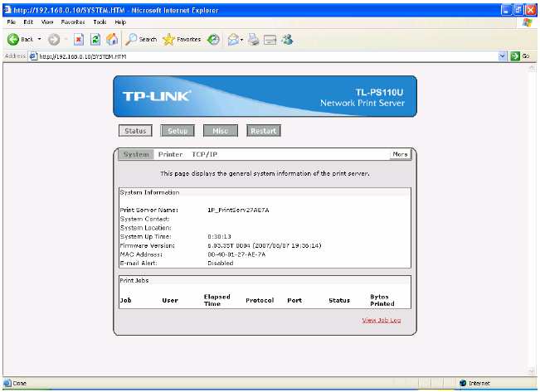Open the View Job Log link

coord(382,321)
